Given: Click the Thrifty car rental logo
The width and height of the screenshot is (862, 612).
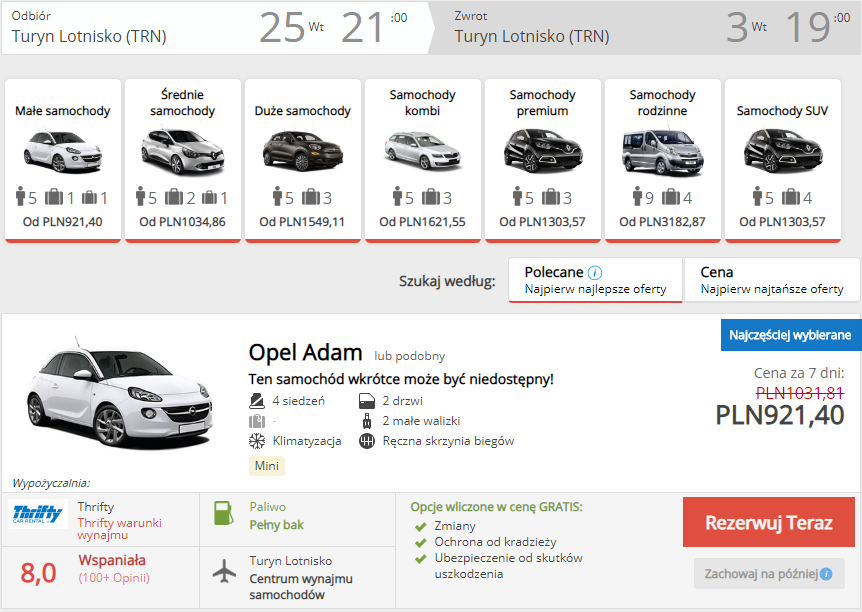Looking at the screenshot, I should tap(37, 514).
